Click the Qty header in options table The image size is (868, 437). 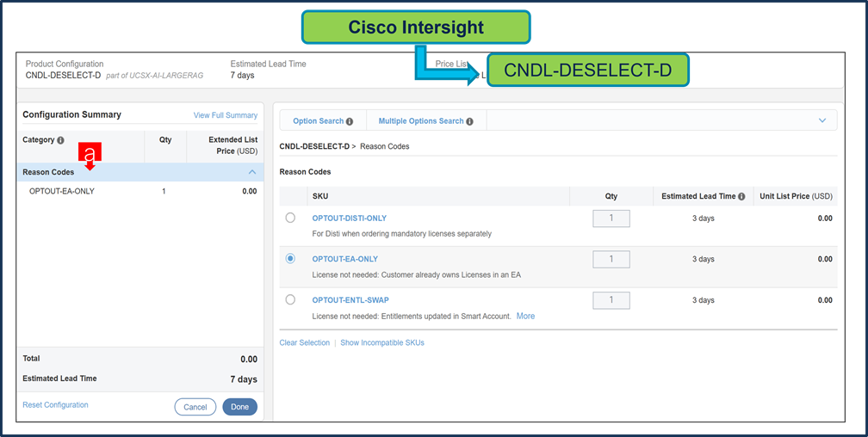611,196
